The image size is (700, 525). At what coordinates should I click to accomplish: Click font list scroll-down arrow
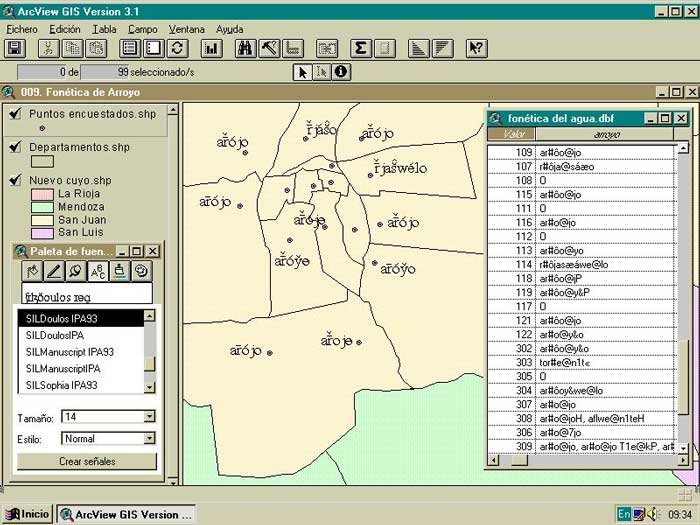tap(150, 387)
